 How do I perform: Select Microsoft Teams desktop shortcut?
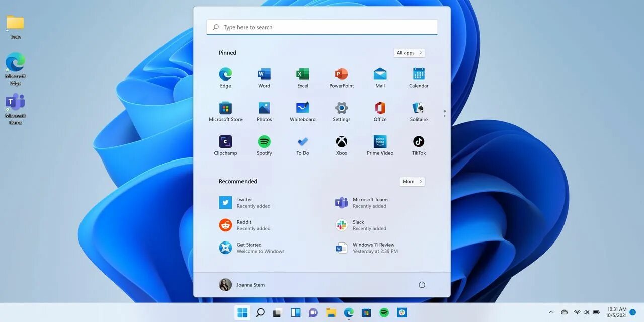pyautogui.click(x=15, y=109)
